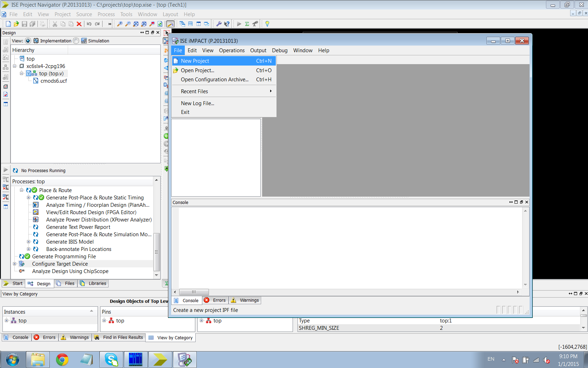Click the Cascade windows toolbar icon

pos(182,24)
